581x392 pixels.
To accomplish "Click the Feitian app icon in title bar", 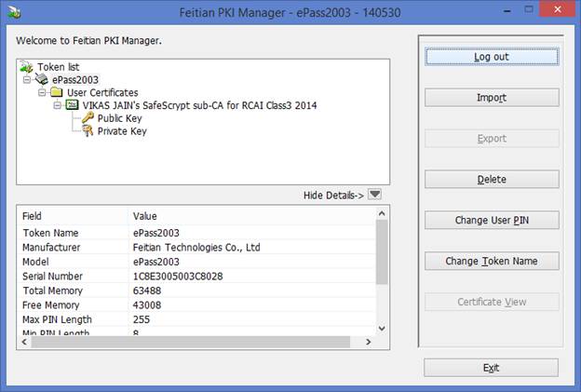I will coord(14,12).
